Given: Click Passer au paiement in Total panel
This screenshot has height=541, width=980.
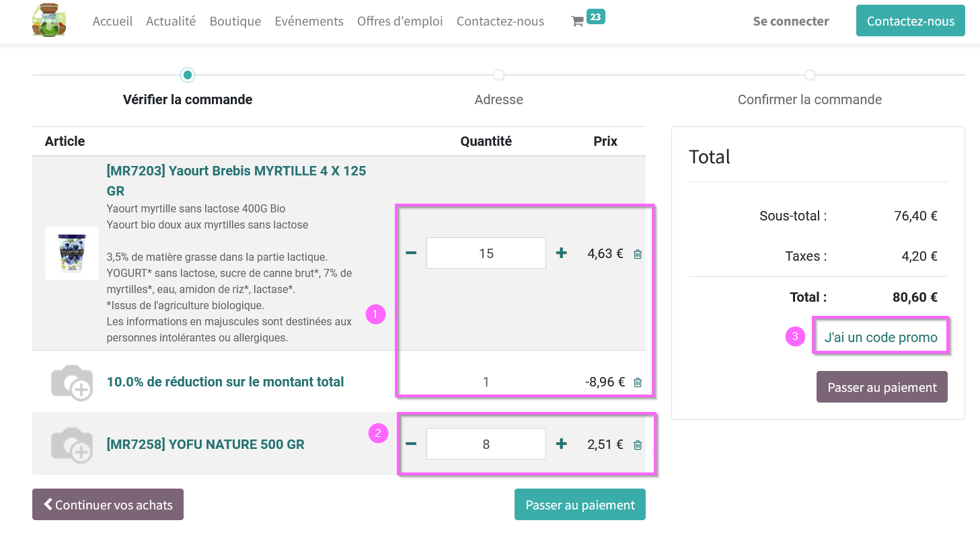Looking at the screenshot, I should click(882, 387).
